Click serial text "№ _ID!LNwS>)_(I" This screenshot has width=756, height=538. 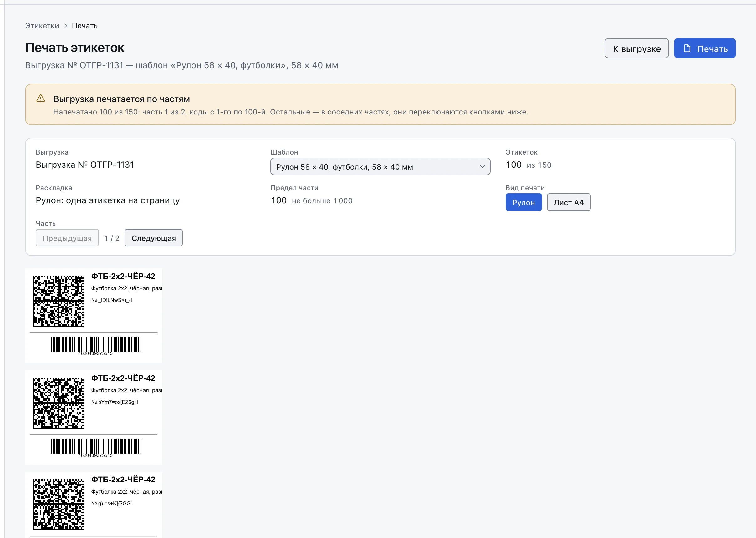112,300
